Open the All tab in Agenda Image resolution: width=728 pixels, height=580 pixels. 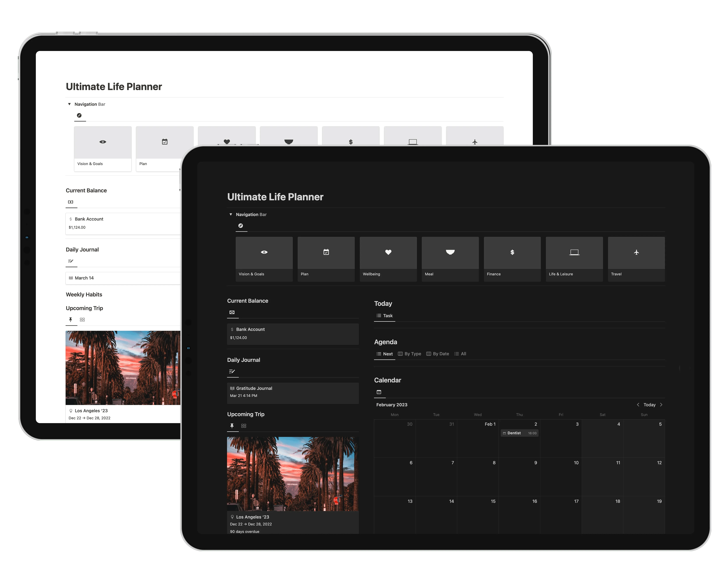click(460, 354)
